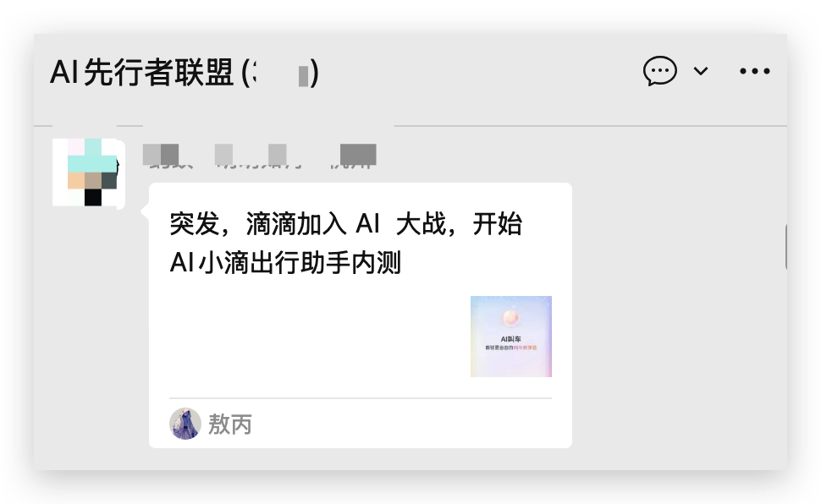Open the three-dot more options menu
This screenshot has height=504, width=821.
(x=754, y=71)
